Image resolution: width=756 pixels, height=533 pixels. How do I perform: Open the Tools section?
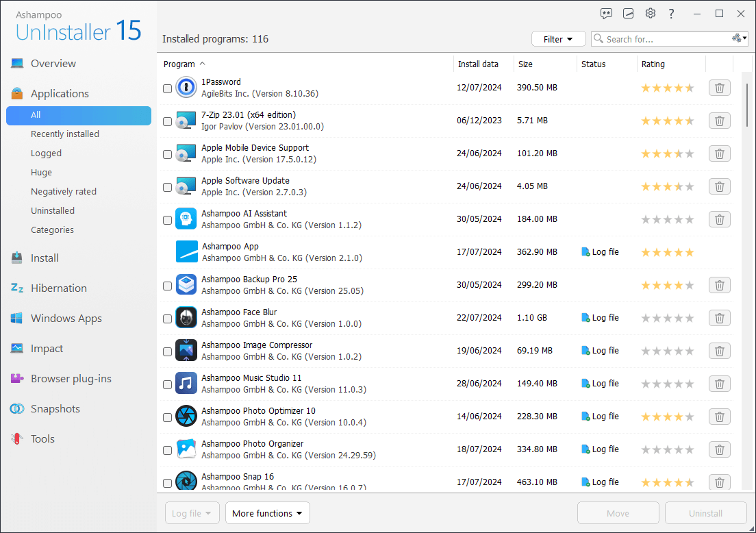point(42,438)
